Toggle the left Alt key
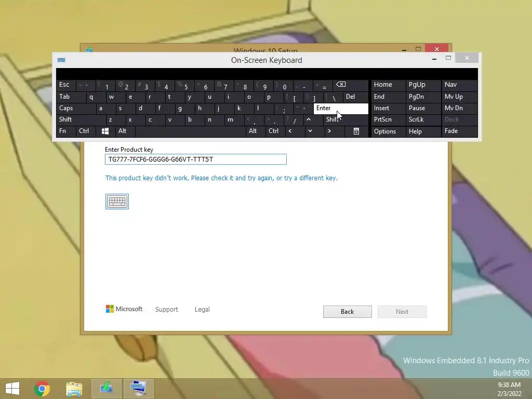 point(125,131)
